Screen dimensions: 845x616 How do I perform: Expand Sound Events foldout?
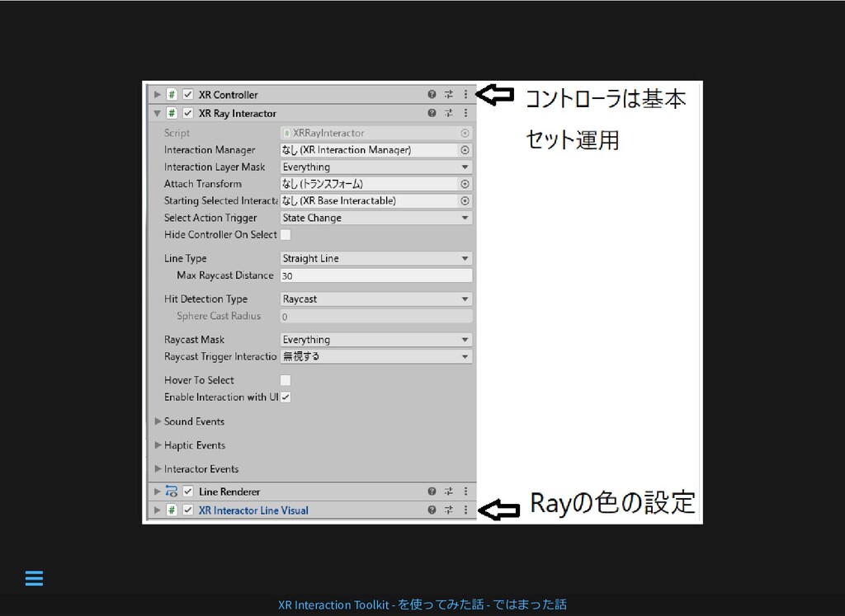click(x=158, y=421)
